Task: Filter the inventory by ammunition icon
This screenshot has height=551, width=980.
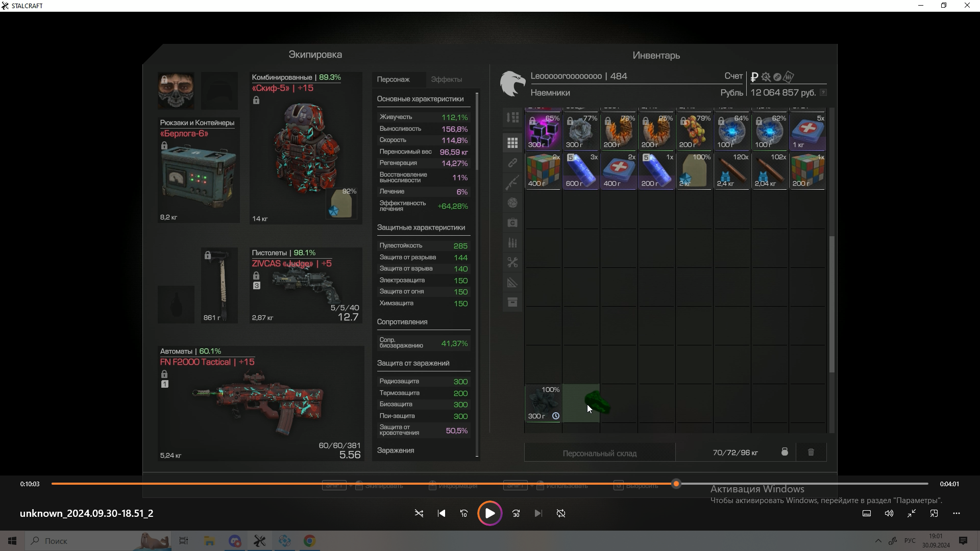Action: click(512, 243)
